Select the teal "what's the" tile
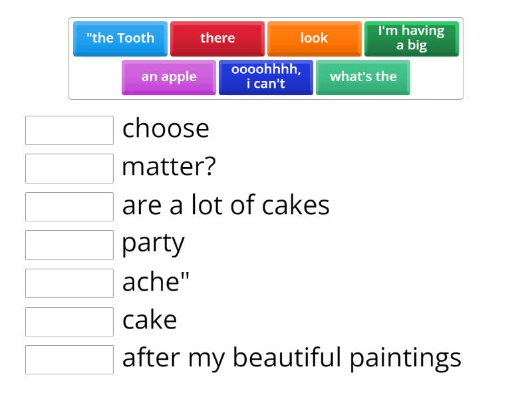 tap(363, 76)
